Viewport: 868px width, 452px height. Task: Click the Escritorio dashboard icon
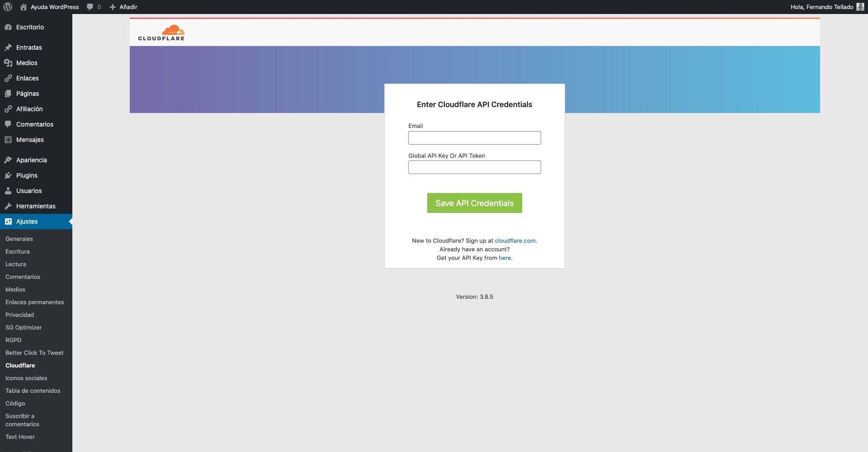click(x=8, y=27)
